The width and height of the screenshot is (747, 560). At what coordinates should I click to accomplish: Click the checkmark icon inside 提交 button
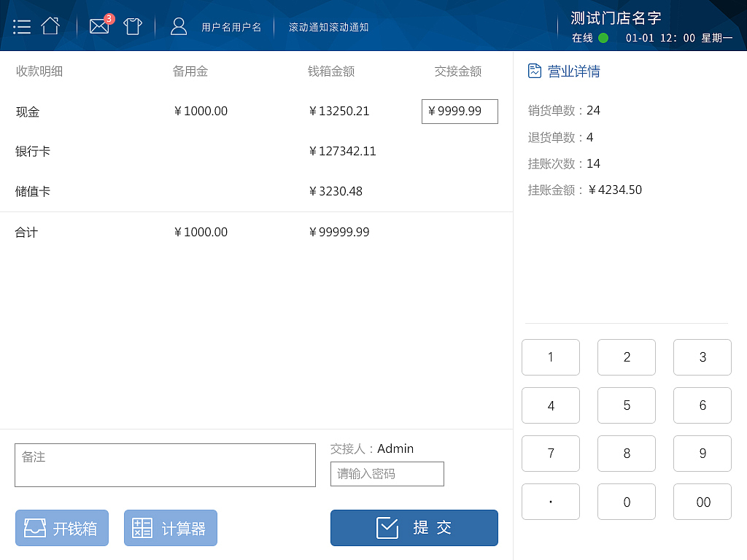(x=387, y=527)
